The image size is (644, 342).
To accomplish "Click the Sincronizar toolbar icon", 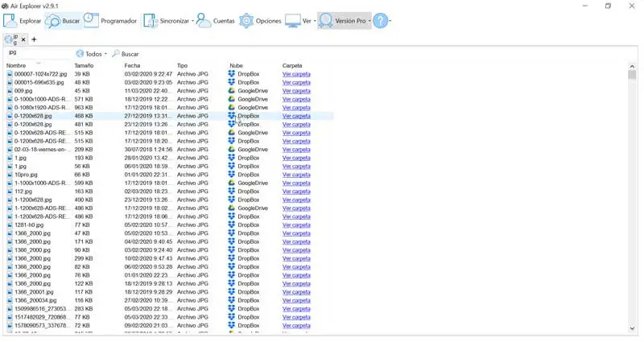I will coord(150,21).
